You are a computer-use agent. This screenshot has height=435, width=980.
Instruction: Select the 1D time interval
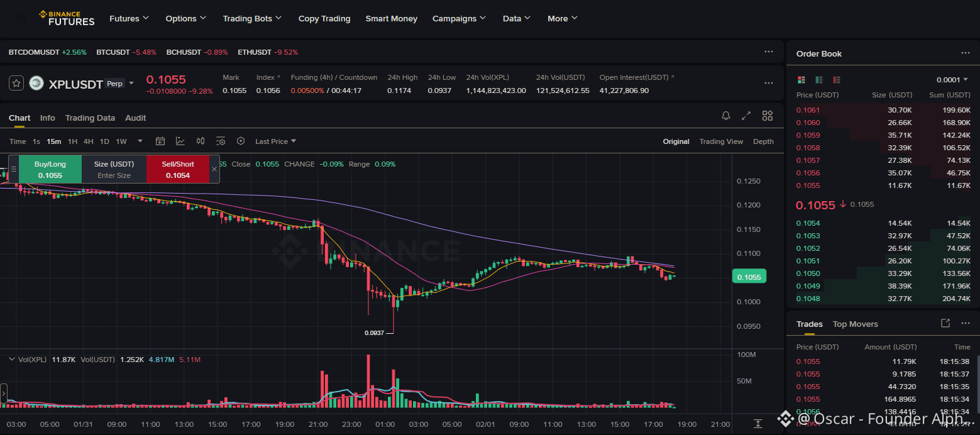click(104, 141)
